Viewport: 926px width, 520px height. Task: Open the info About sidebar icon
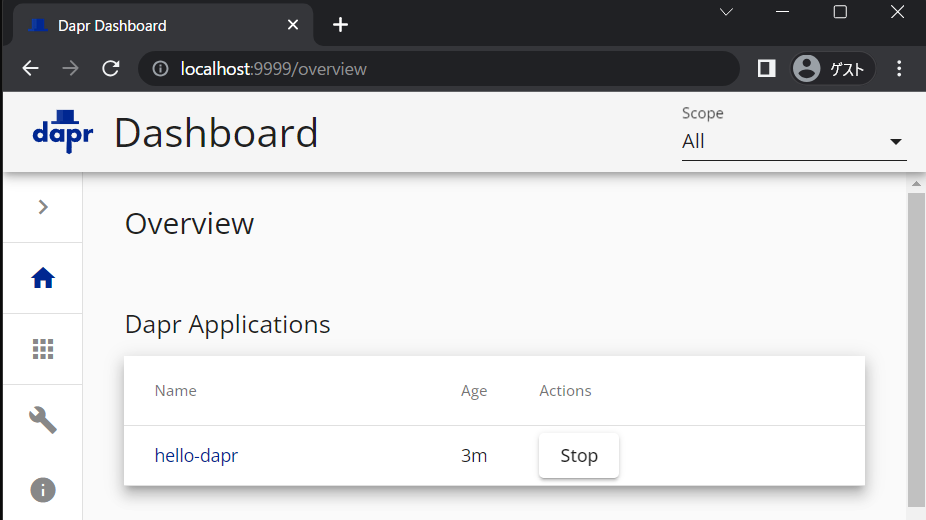tap(43, 490)
